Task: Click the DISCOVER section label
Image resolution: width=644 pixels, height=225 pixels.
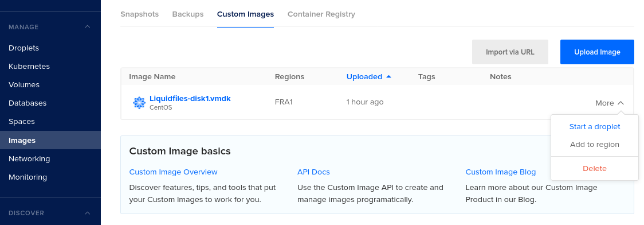Action: point(26,213)
